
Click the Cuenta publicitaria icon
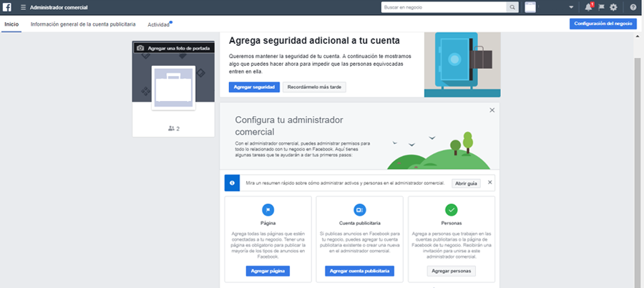359,210
